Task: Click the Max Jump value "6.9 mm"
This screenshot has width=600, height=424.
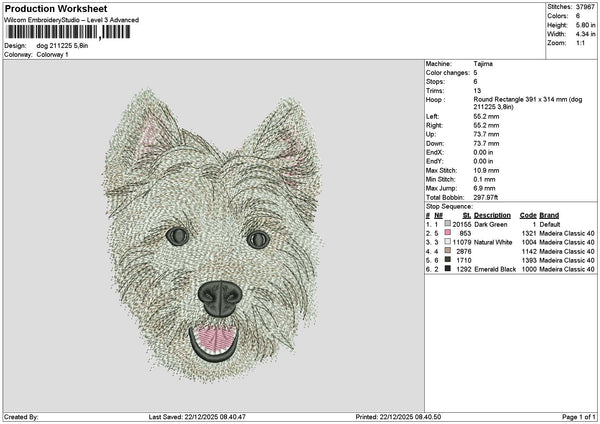Action: point(484,188)
